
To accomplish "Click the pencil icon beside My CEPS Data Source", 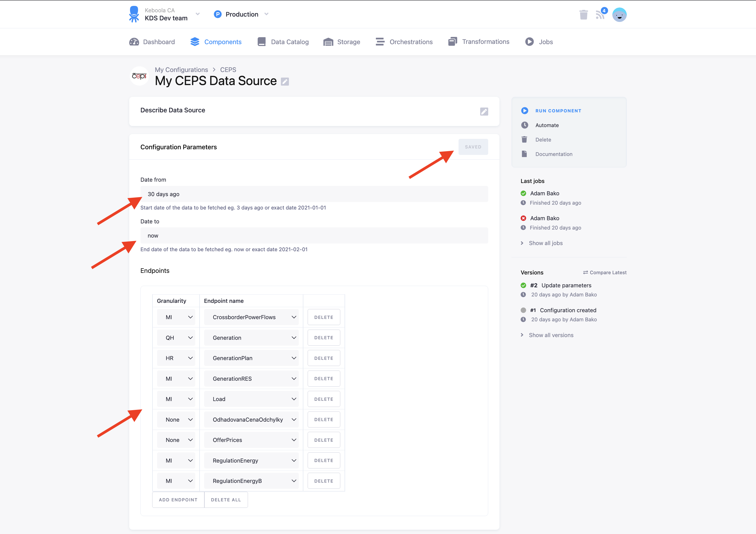I will (x=285, y=81).
